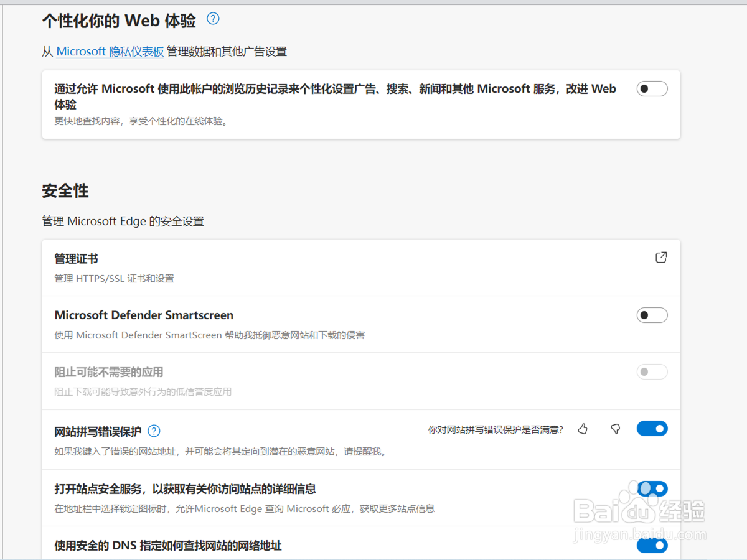Viewport: 747px width, 560px height.
Task: Click the 管理证书 row title
Action: (76, 259)
